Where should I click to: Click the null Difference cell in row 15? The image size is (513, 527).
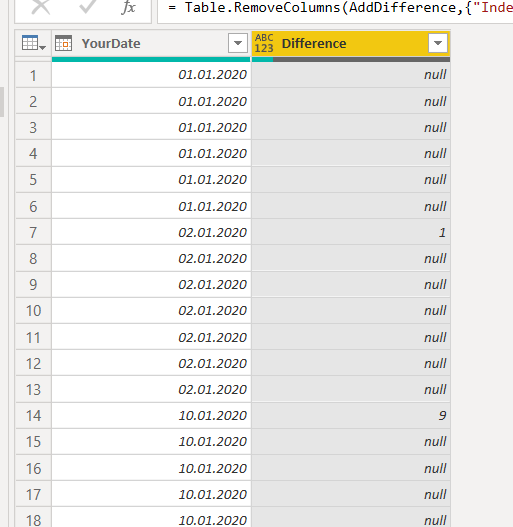coord(351,442)
